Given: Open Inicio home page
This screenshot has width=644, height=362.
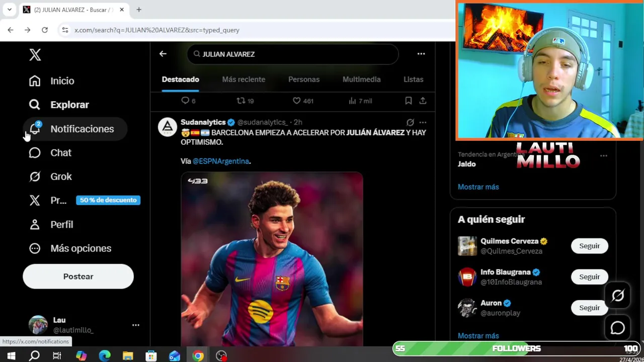Looking at the screenshot, I should tap(52, 81).
